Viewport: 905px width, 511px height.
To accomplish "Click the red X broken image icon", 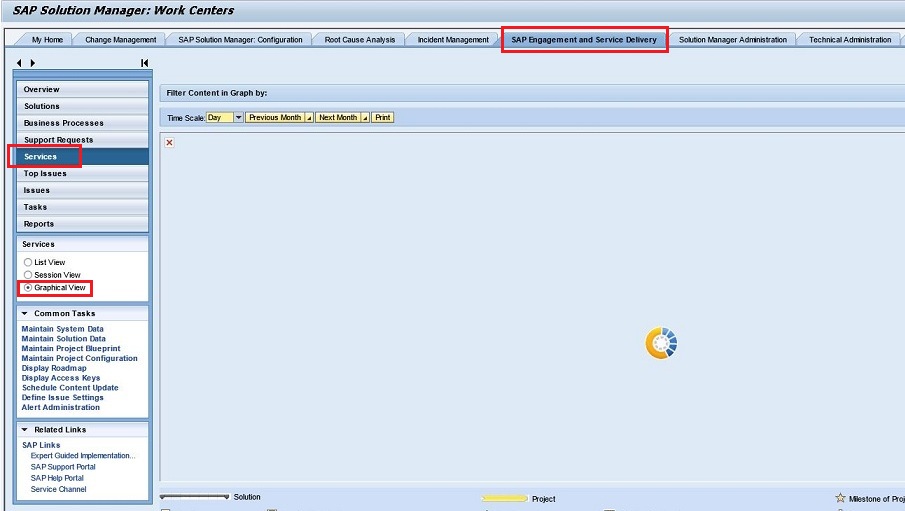I will click(x=169, y=143).
